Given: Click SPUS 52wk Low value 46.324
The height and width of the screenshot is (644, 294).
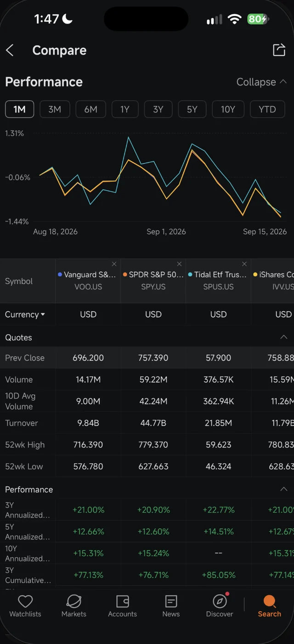Looking at the screenshot, I should [x=219, y=466].
